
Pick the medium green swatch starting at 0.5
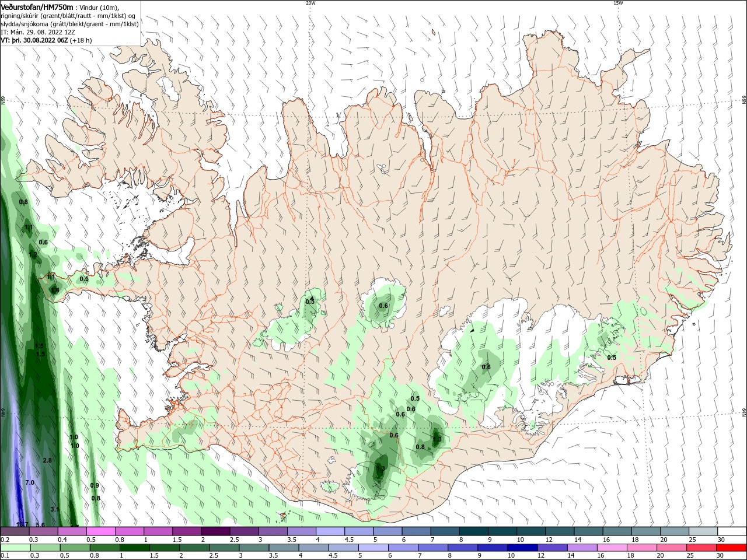coord(75,548)
